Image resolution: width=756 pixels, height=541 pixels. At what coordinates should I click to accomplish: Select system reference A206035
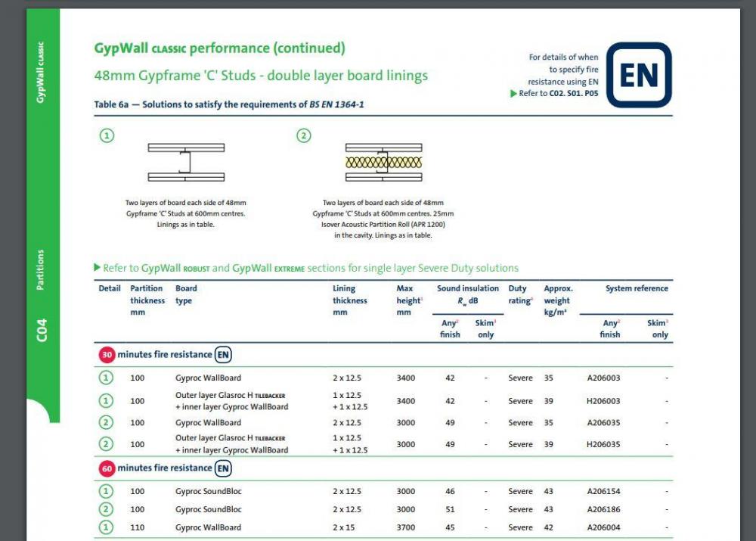coord(603,423)
